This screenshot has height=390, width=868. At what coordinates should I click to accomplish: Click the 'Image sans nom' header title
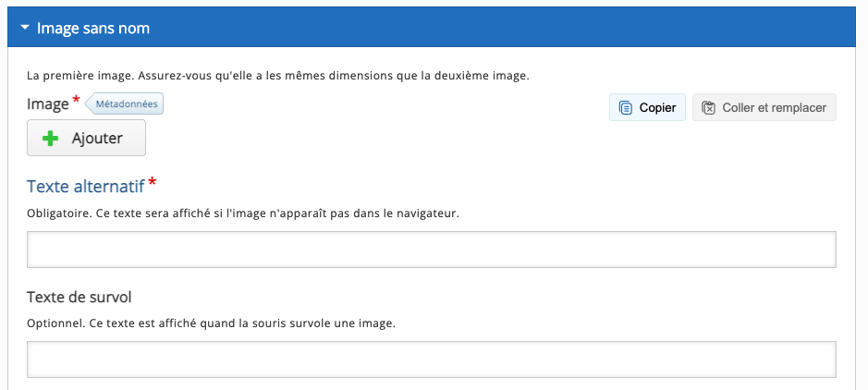pyautogui.click(x=93, y=29)
